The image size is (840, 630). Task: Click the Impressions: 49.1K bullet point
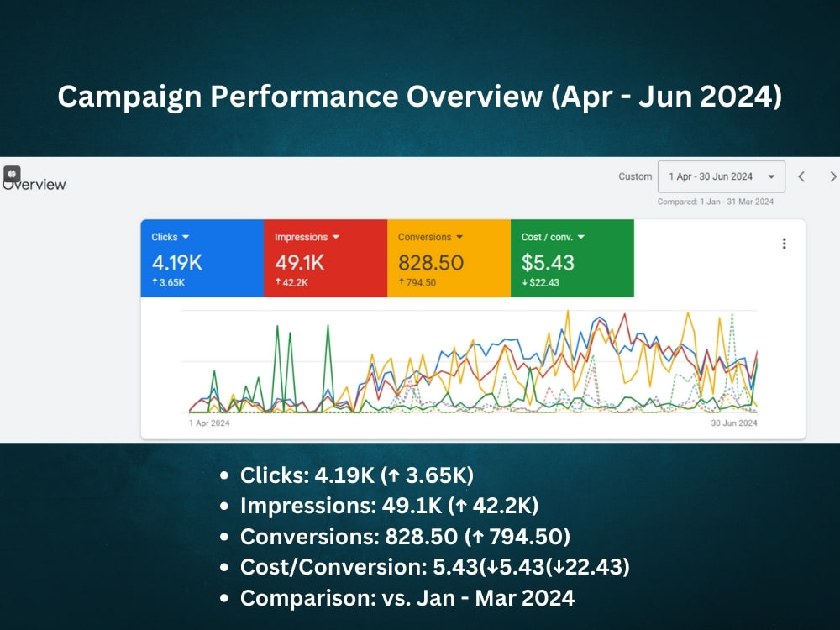tap(389, 506)
